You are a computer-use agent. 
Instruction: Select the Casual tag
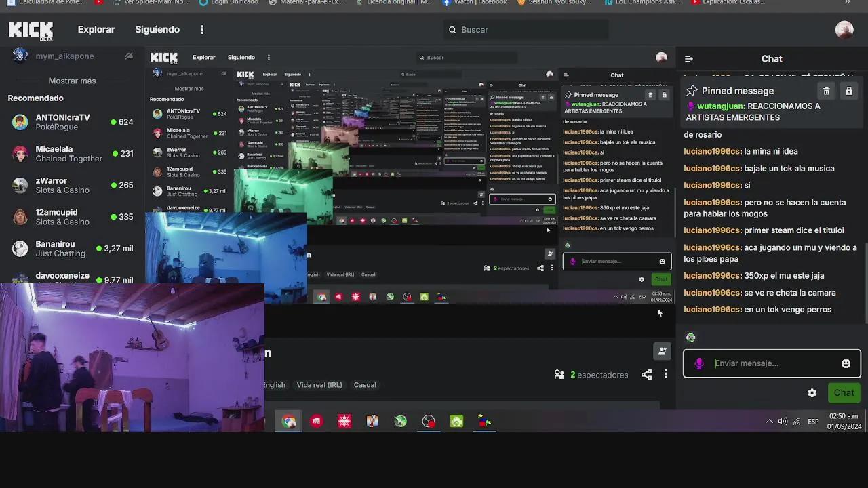(365, 385)
